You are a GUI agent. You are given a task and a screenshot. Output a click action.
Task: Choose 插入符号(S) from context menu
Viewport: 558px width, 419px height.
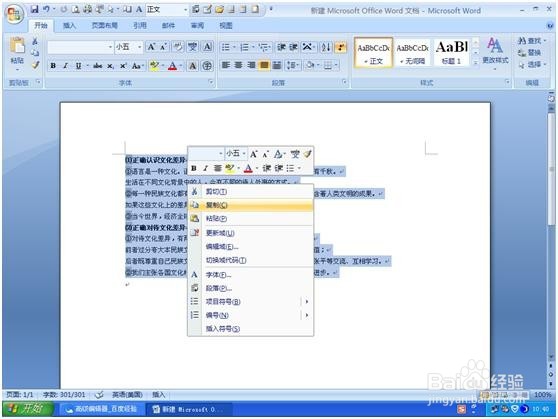(x=251, y=329)
